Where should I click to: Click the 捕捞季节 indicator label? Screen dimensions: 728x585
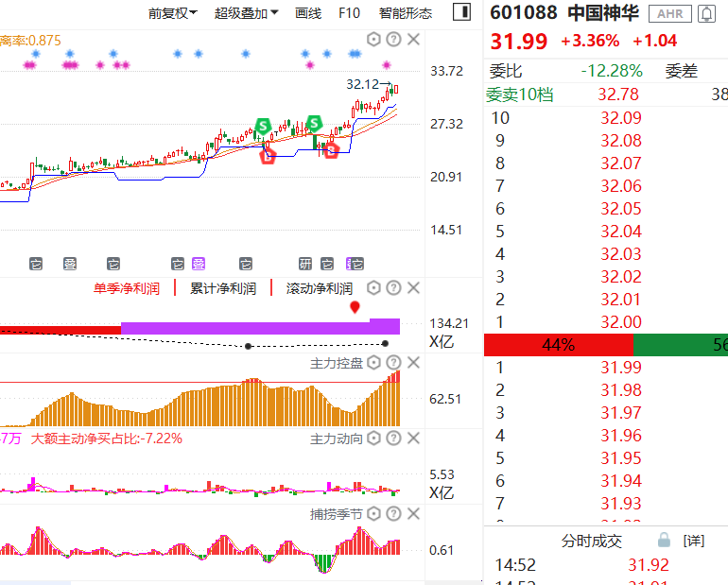(x=337, y=514)
